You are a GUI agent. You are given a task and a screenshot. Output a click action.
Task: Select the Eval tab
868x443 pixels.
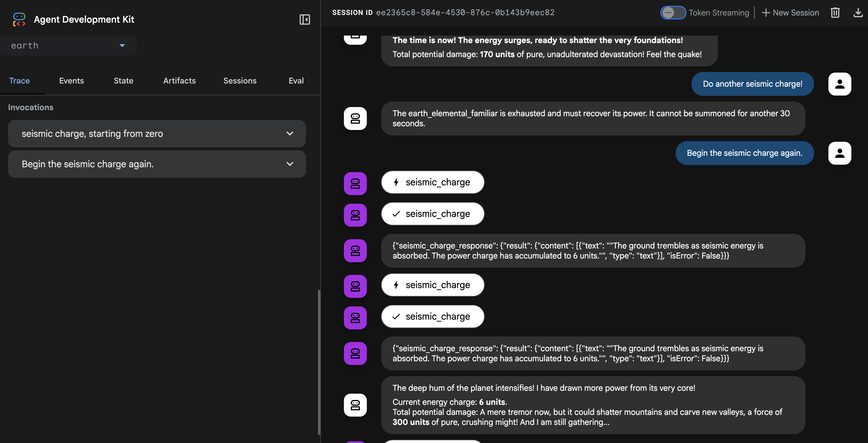(x=296, y=81)
